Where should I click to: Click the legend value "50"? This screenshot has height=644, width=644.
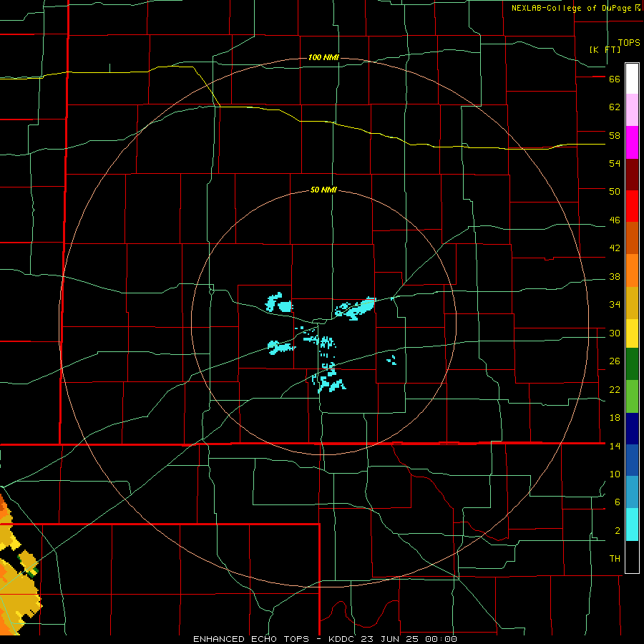coord(615,192)
